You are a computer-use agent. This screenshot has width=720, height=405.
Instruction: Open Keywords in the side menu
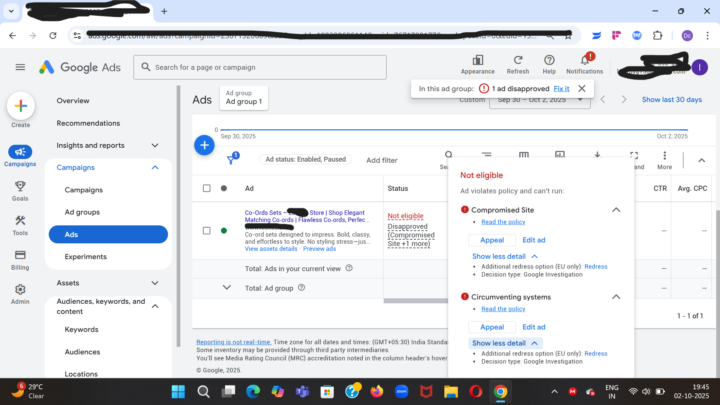81,330
